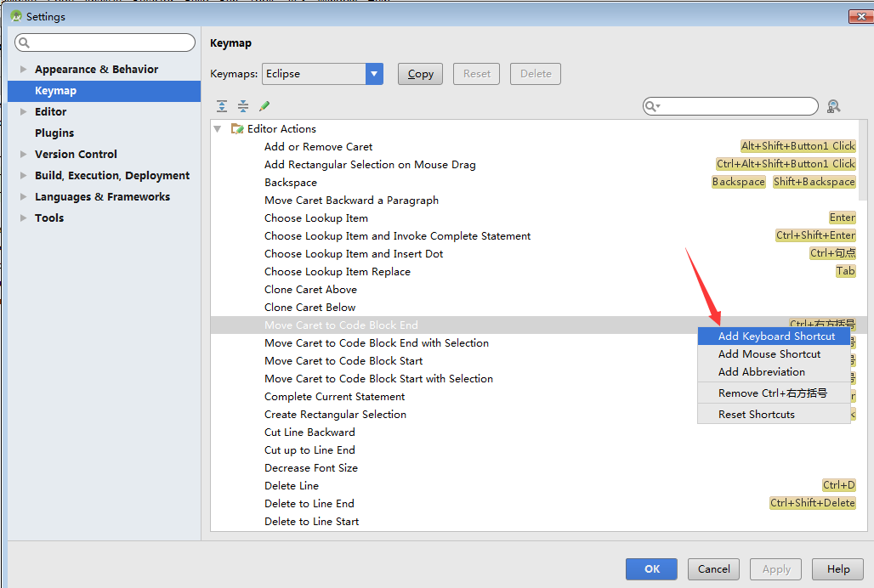The height and width of the screenshot is (588, 874).
Task: Click the Reset keymap button
Action: (477, 73)
